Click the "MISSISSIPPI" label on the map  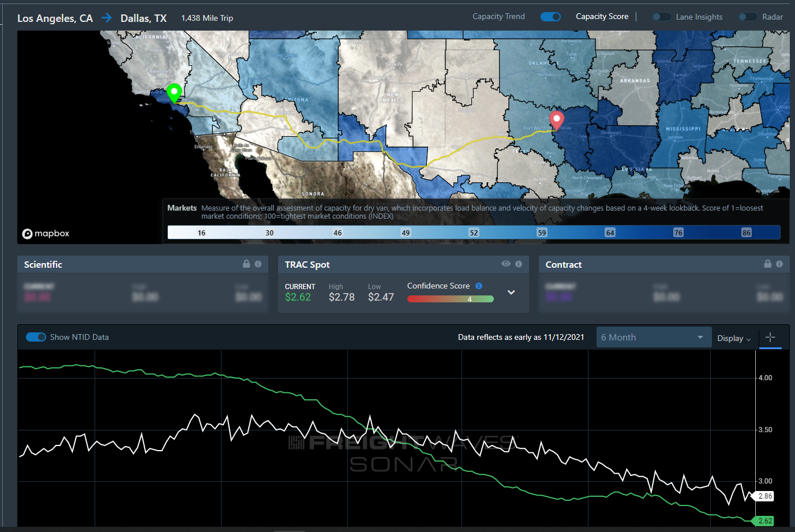pos(683,129)
